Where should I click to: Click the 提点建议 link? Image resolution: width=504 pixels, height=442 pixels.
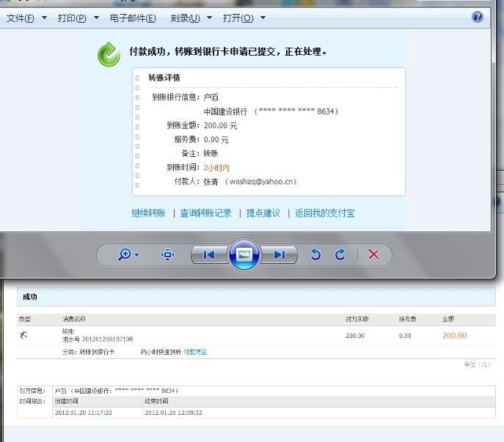(x=263, y=213)
